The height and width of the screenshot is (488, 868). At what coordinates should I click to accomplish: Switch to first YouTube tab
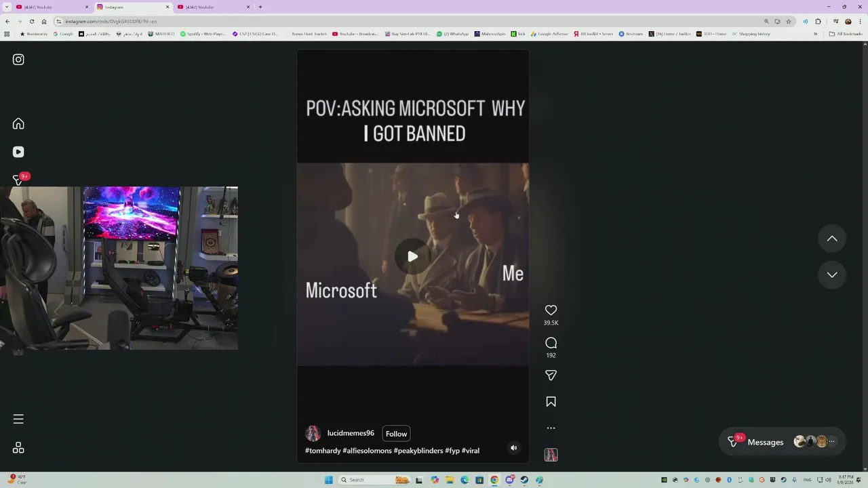click(52, 7)
